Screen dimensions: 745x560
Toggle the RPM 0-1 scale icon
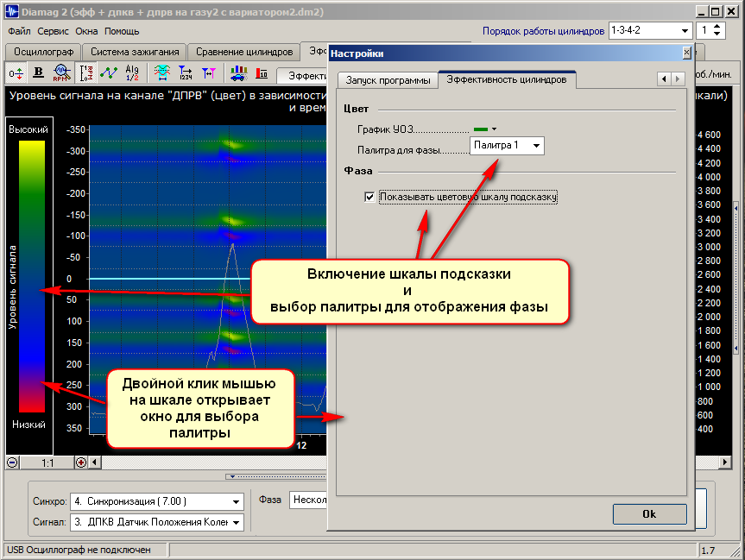coord(86,73)
